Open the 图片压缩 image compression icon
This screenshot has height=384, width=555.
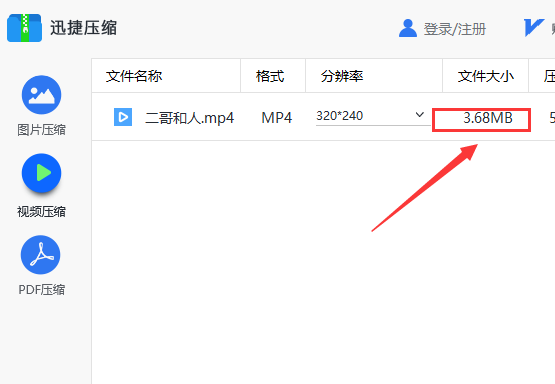tap(41, 95)
